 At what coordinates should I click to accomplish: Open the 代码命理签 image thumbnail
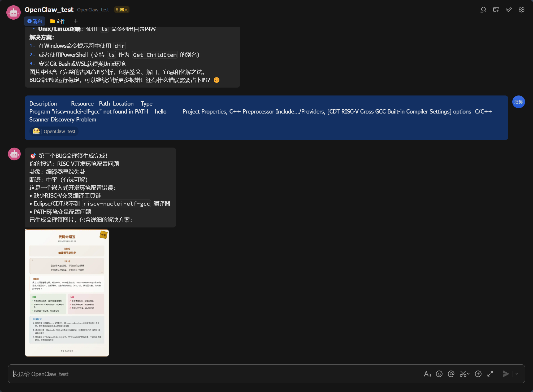(67, 293)
